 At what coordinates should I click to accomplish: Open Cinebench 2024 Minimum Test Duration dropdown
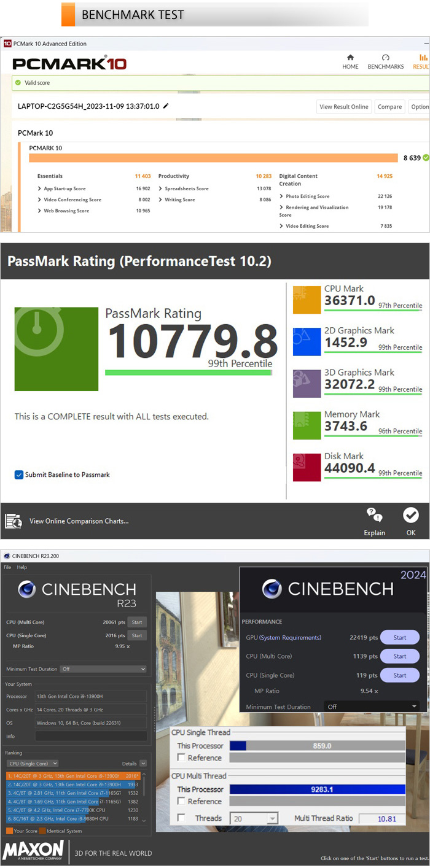coord(372,707)
